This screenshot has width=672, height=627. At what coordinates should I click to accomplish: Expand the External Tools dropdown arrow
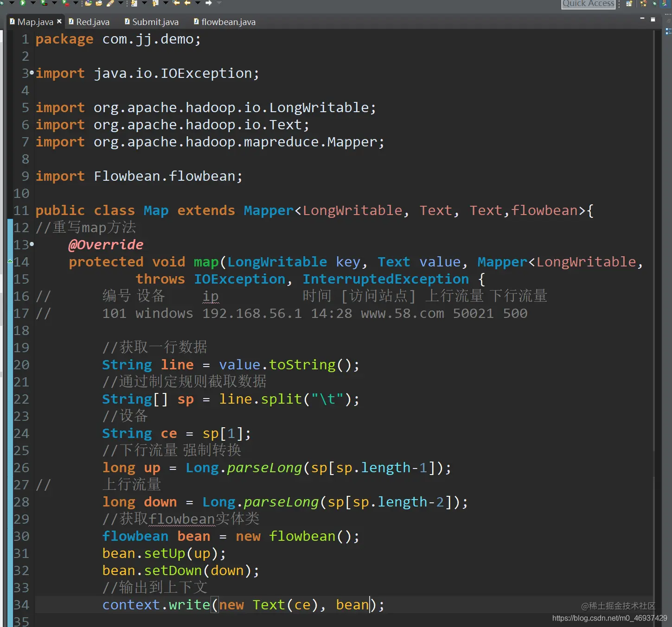coord(76,3)
